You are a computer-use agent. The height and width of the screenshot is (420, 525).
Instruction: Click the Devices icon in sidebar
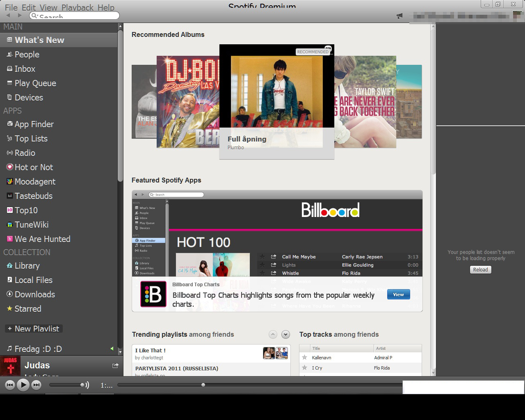(9, 97)
